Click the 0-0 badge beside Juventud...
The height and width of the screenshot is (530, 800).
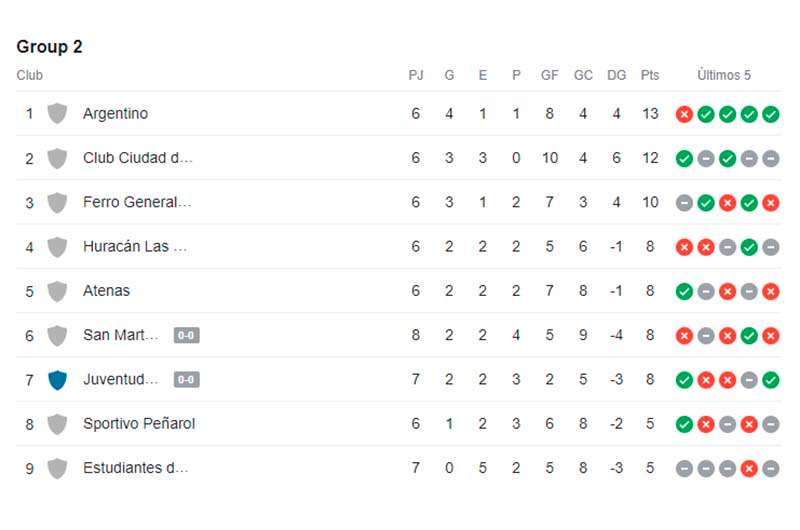(186, 380)
